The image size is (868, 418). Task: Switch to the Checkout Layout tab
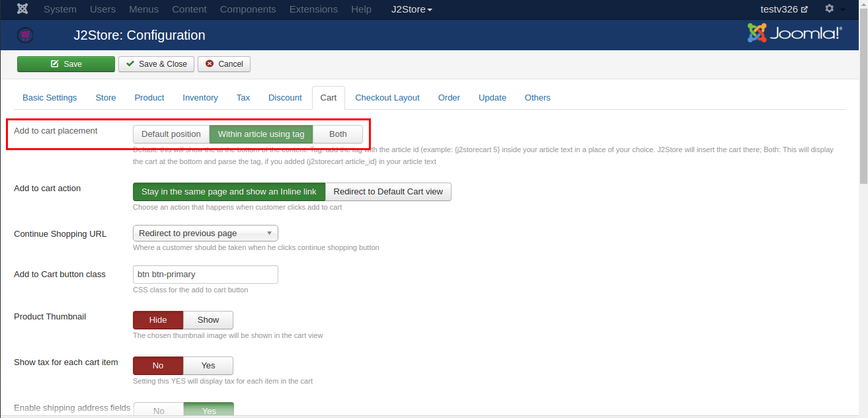(387, 98)
